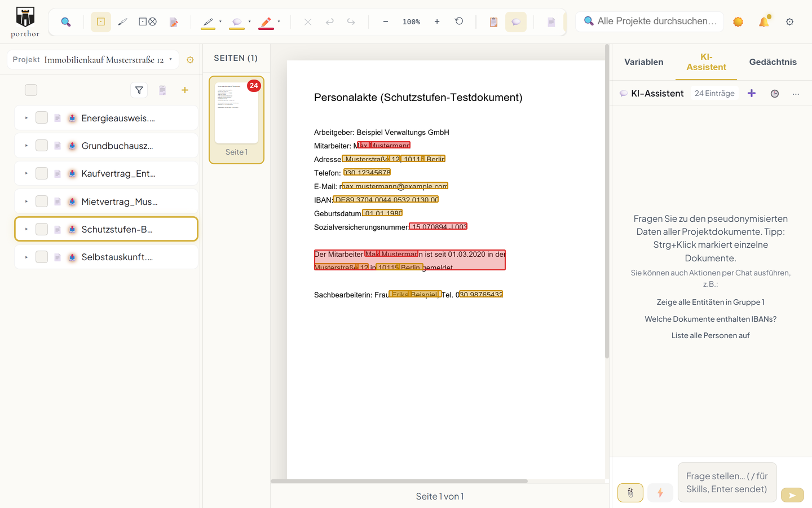This screenshot has height=508, width=812.
Task: Click suggestion 'Welche Dokumente enthalten IBANs?'
Action: pyautogui.click(x=710, y=319)
